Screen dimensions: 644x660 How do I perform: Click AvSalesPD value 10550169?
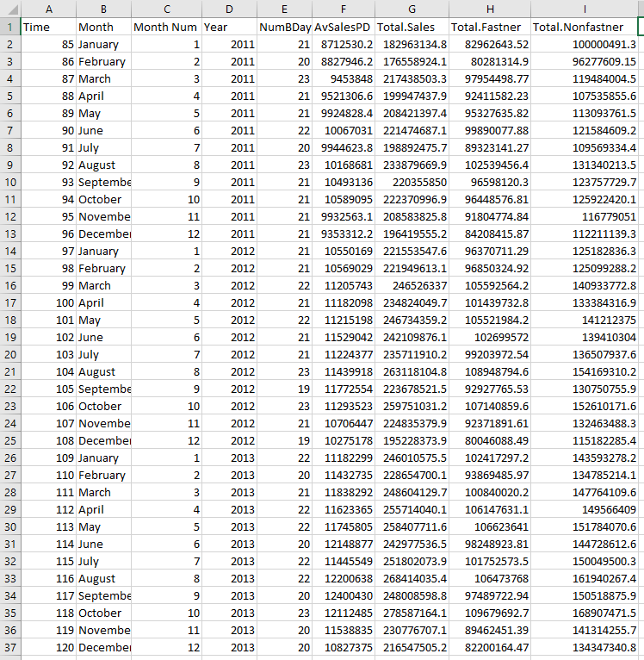tap(344, 251)
